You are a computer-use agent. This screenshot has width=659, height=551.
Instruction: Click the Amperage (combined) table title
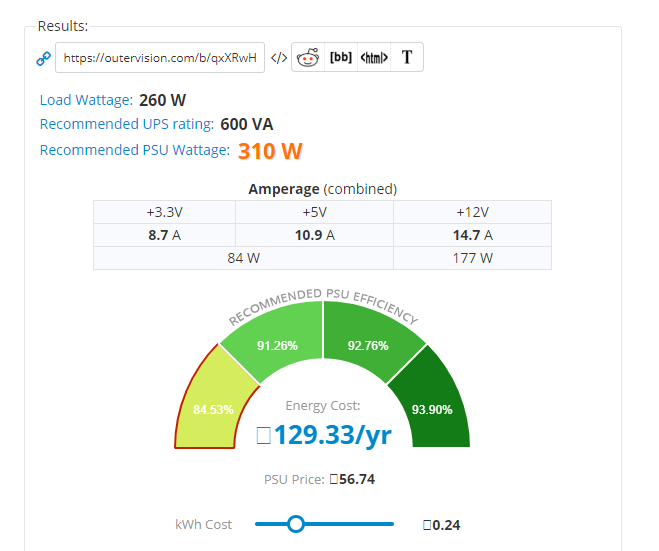323,189
